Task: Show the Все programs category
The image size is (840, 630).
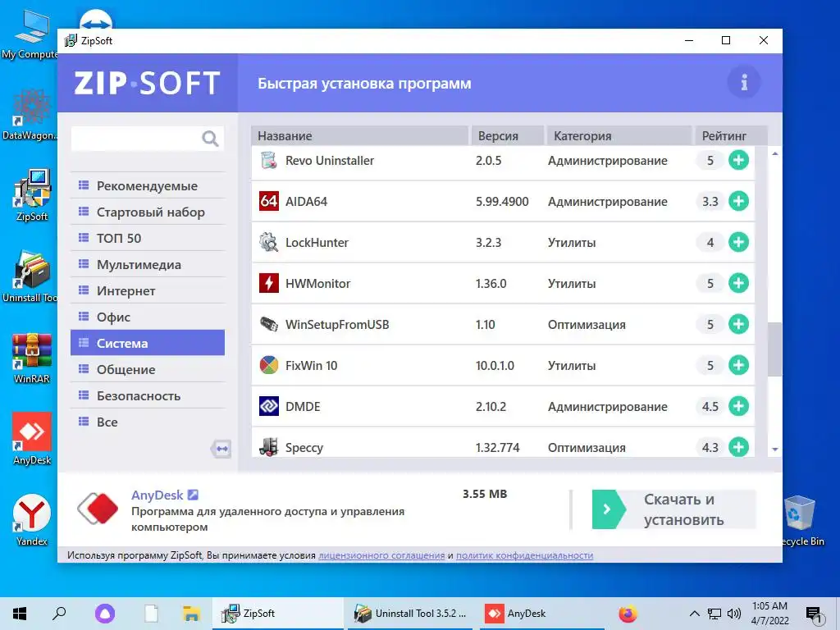Action: 148,422
